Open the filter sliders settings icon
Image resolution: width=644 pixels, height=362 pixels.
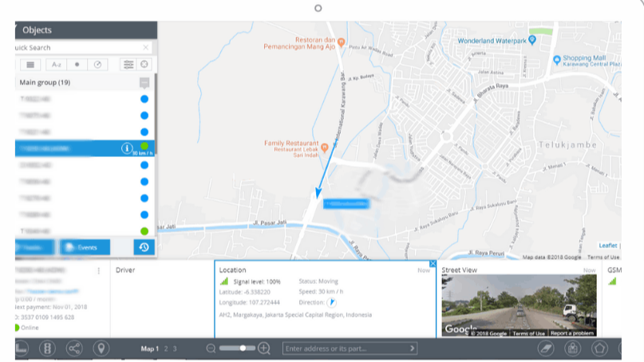[x=127, y=64]
